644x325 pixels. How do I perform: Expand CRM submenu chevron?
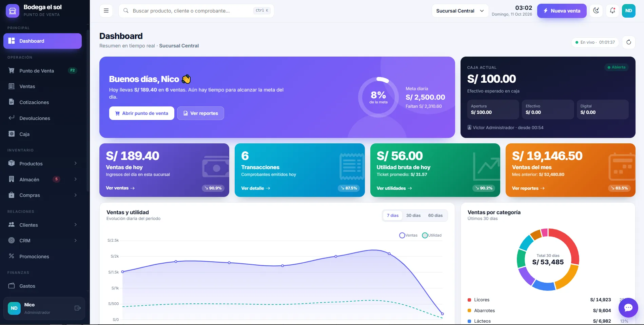pos(75,241)
